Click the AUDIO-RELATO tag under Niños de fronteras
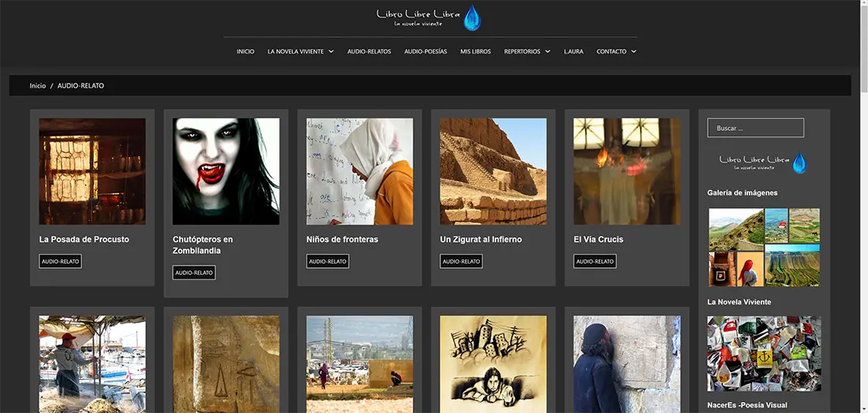This screenshot has width=868, height=413. (327, 262)
